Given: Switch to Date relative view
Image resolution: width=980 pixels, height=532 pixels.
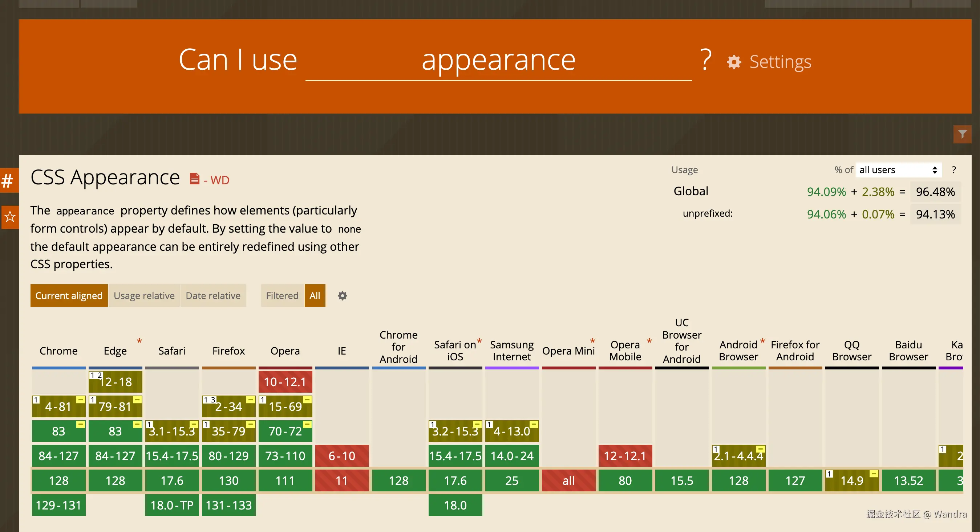Looking at the screenshot, I should click(213, 296).
